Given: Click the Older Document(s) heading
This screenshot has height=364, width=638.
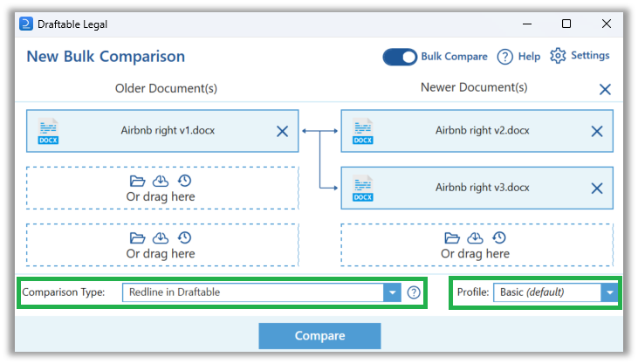Looking at the screenshot, I should [x=166, y=88].
